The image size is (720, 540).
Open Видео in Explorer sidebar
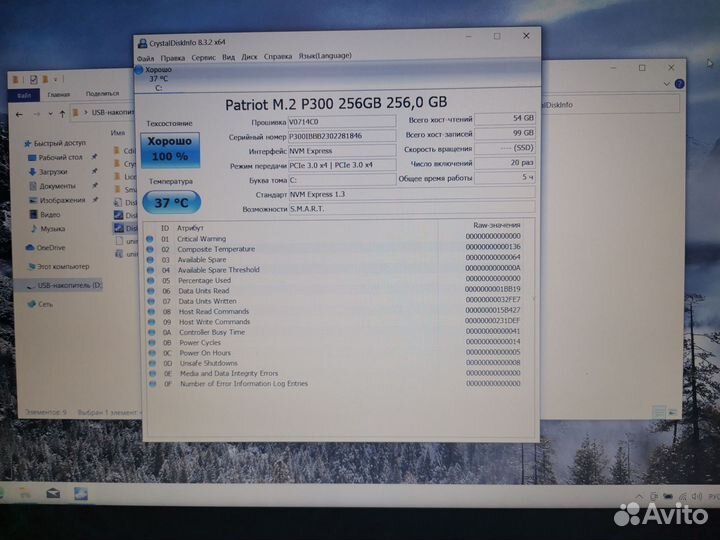click(45, 214)
